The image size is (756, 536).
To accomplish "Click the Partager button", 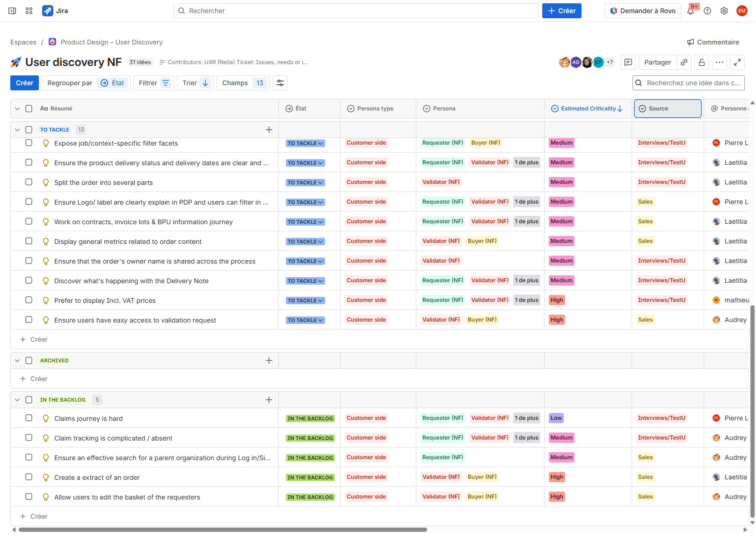I will [657, 62].
